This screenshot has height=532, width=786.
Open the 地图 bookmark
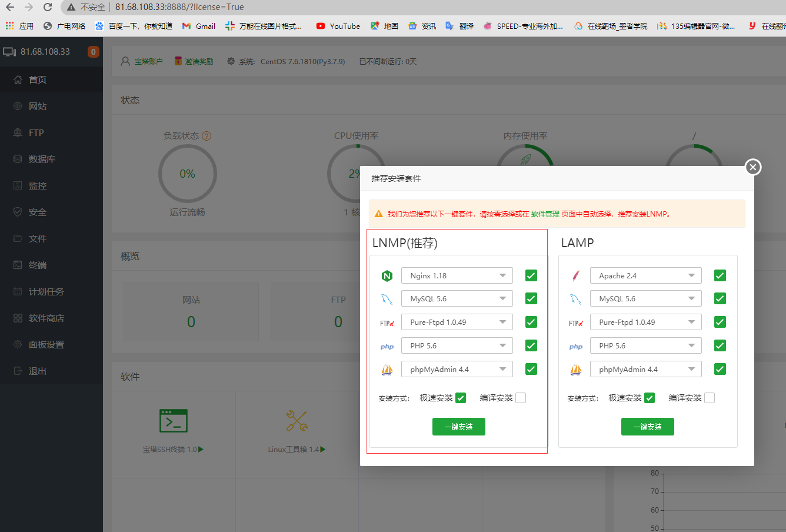point(384,26)
